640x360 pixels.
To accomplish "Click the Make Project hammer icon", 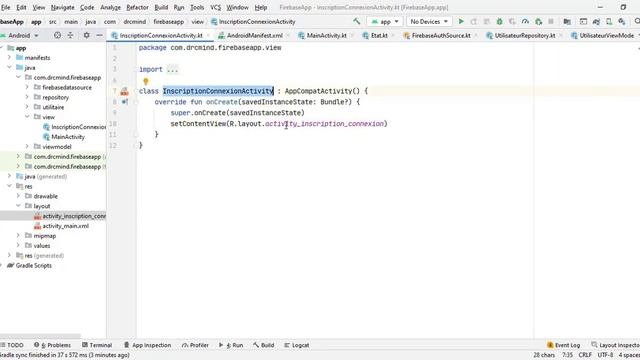I will point(357,21).
